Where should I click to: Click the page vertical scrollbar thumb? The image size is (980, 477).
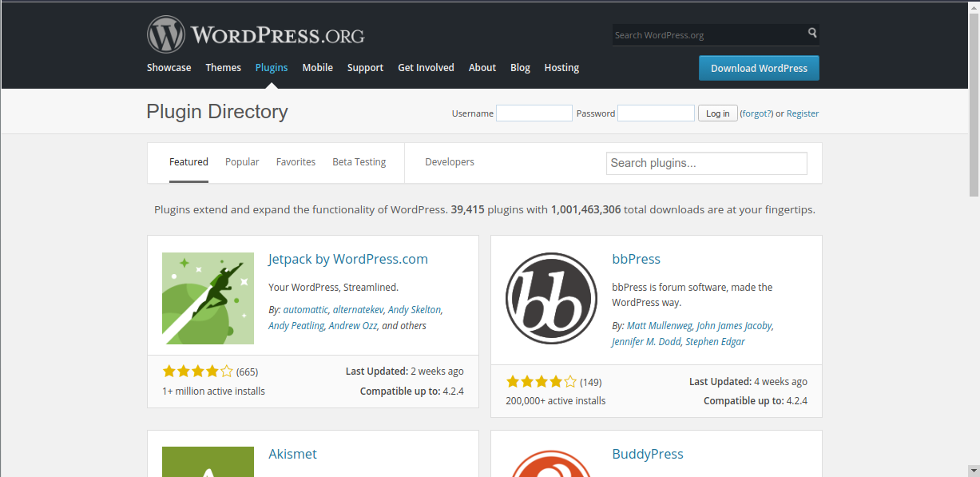pos(974,104)
